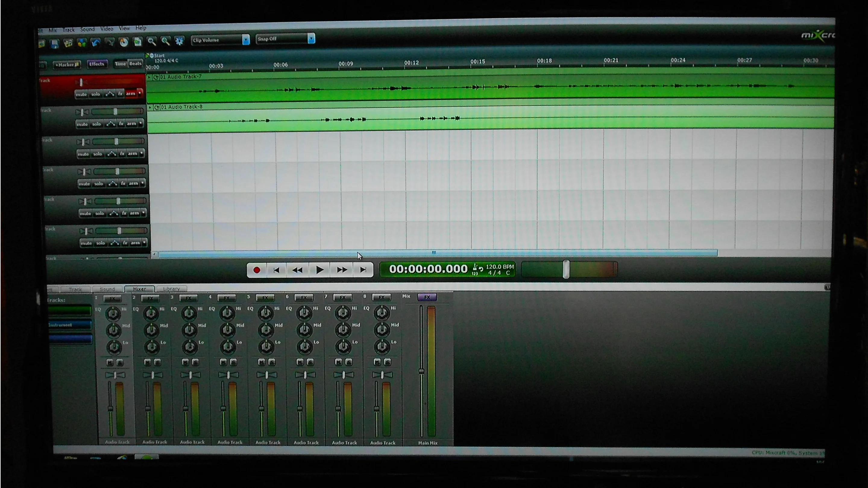Click fx icon on the third track row
The height and width of the screenshot is (488, 868).
122,154
